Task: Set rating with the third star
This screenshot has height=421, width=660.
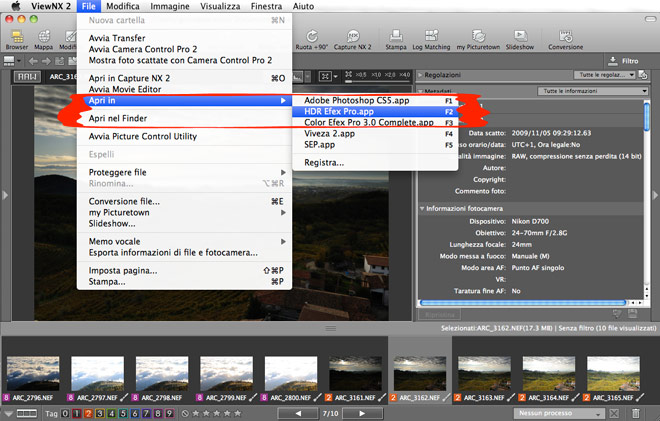Action: click(x=217, y=413)
